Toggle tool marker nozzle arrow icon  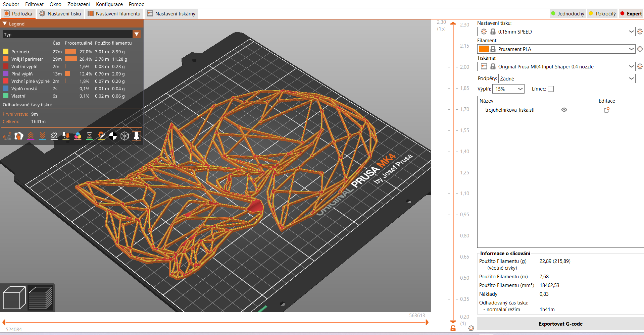point(136,136)
